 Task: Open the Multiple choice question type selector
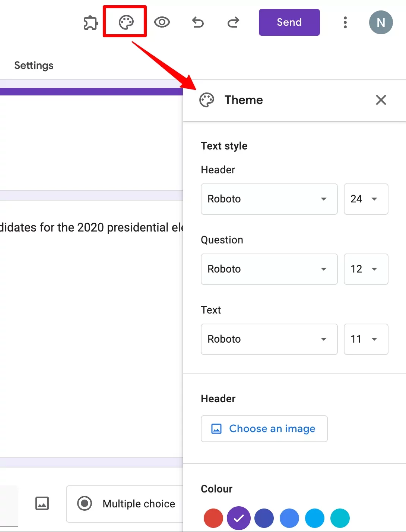click(x=138, y=503)
